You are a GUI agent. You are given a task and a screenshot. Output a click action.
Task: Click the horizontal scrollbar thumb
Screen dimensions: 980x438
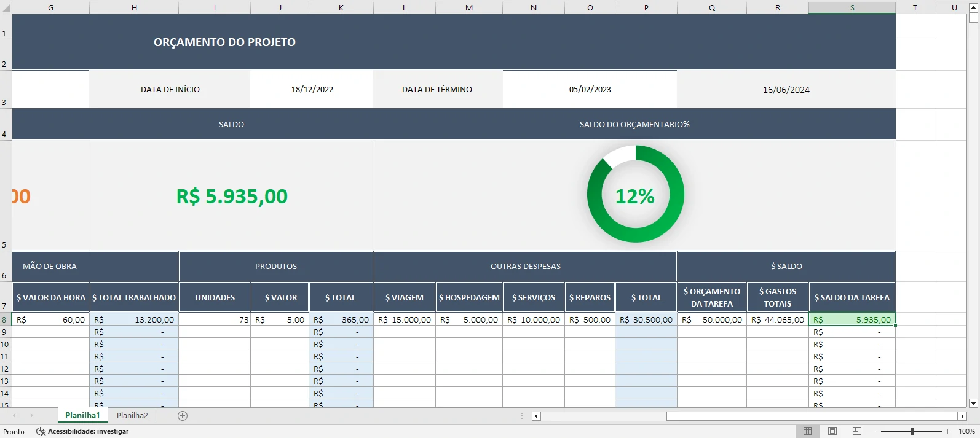point(812,416)
